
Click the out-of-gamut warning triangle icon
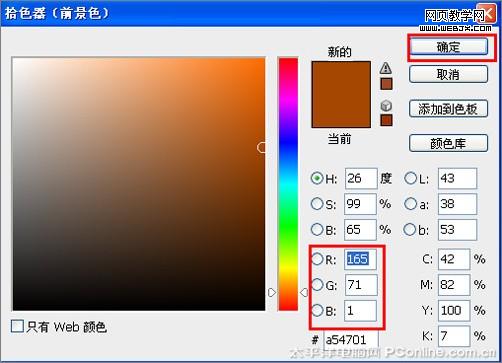click(x=386, y=68)
